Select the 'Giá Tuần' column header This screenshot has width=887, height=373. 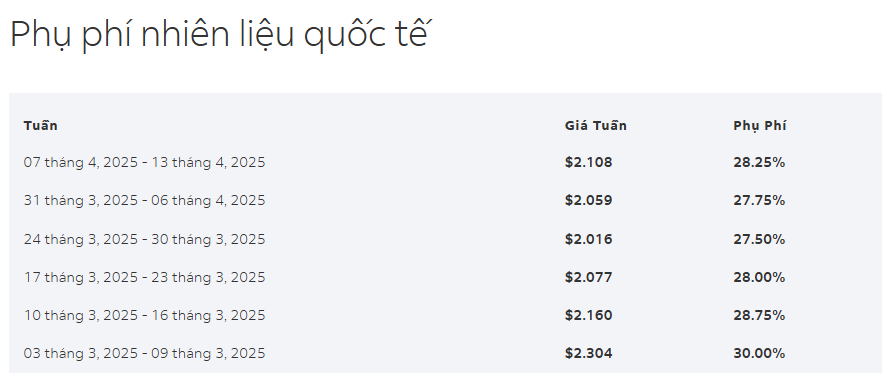[x=596, y=125]
